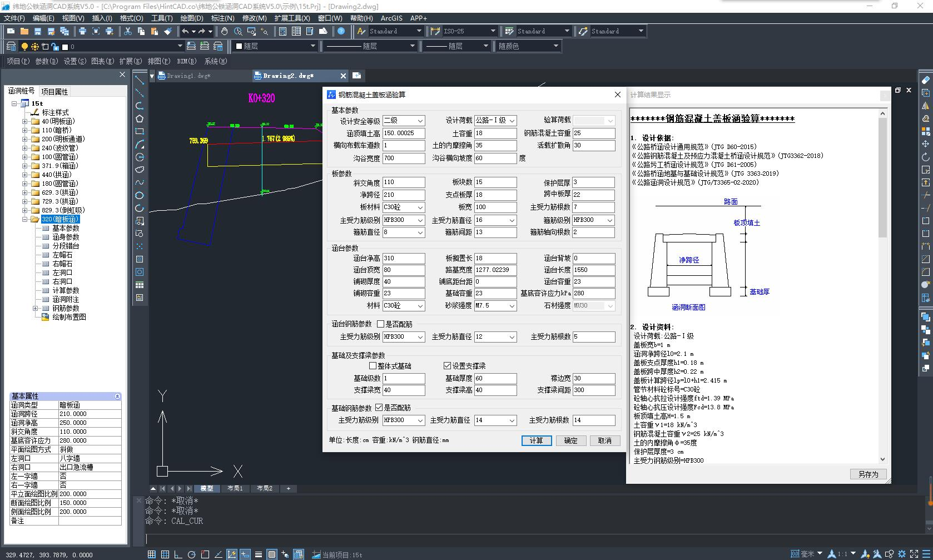Click the Help question mark icon

point(341,31)
